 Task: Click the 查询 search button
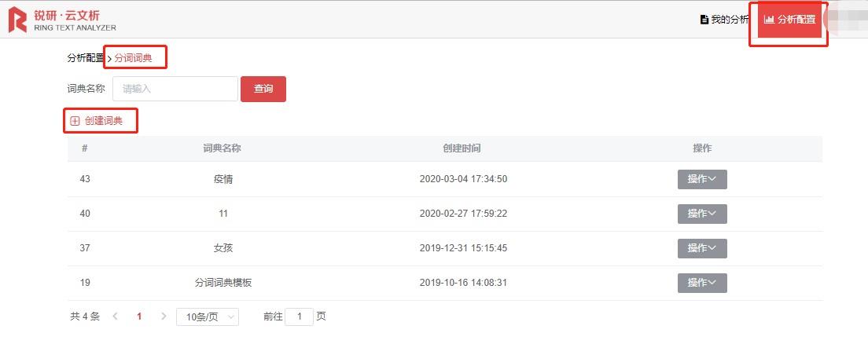click(x=263, y=89)
